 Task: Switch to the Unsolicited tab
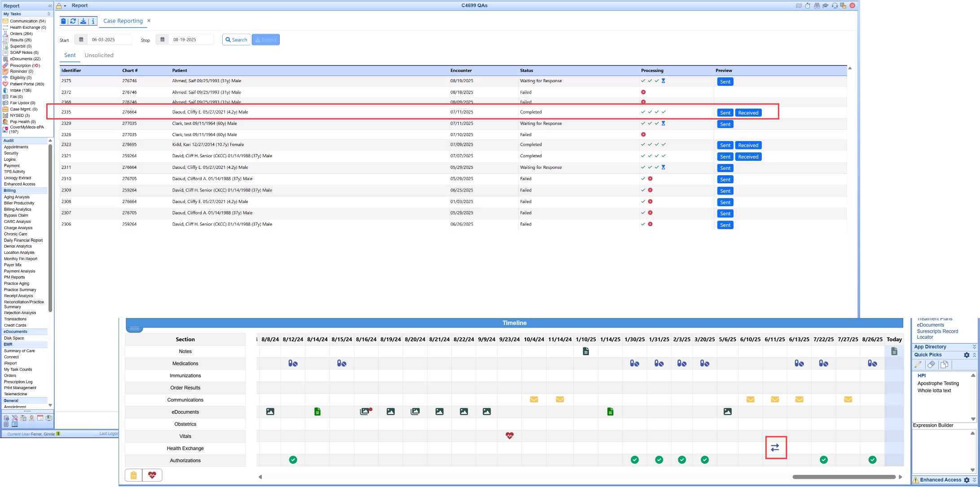[99, 55]
